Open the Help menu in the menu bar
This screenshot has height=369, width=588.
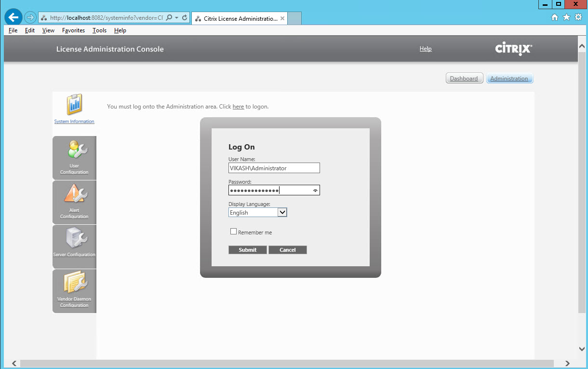click(x=120, y=30)
